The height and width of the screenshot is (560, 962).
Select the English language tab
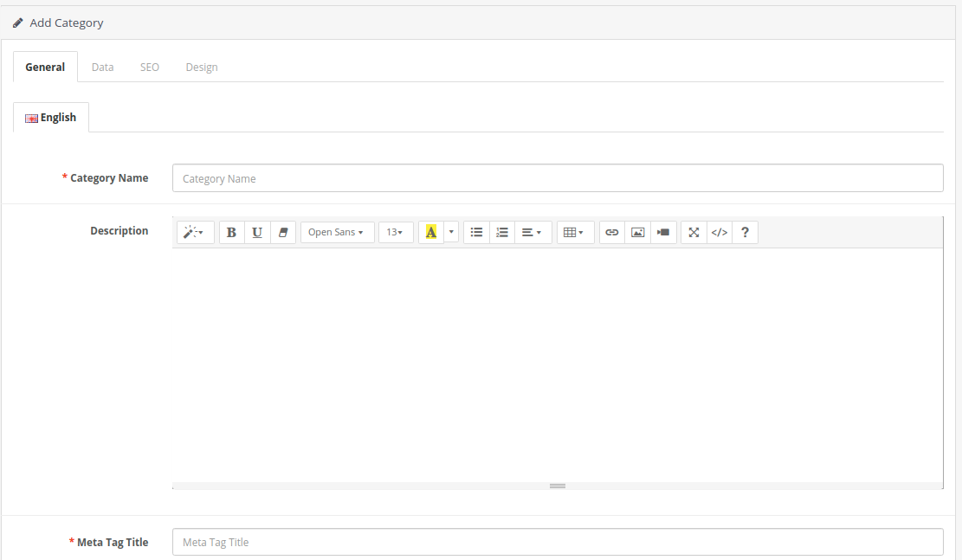[x=51, y=117]
